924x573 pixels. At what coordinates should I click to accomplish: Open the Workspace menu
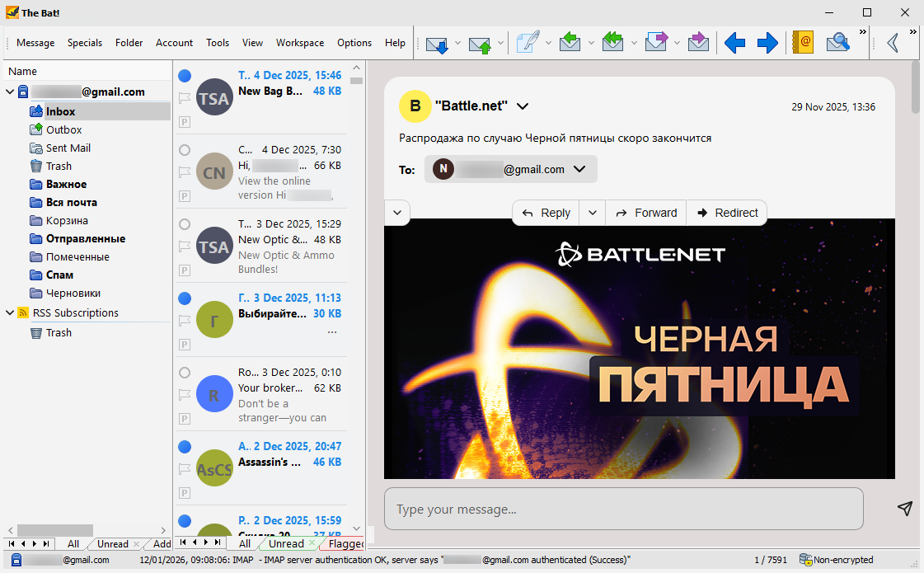coord(300,42)
